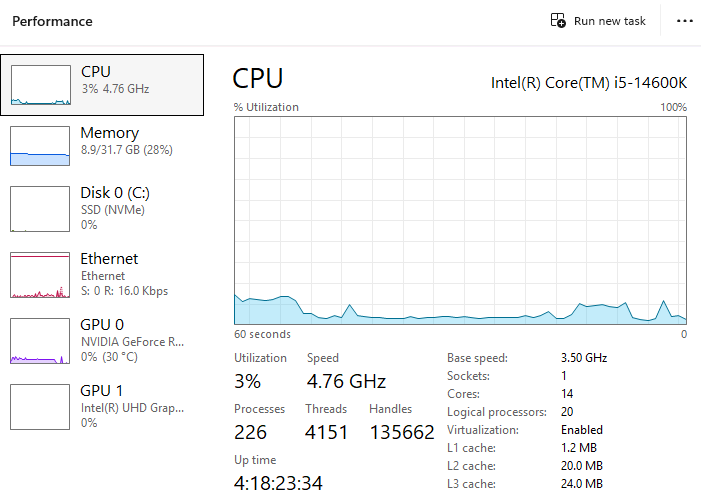
Task: Show the Ethernet performance view
Action: pos(109,259)
